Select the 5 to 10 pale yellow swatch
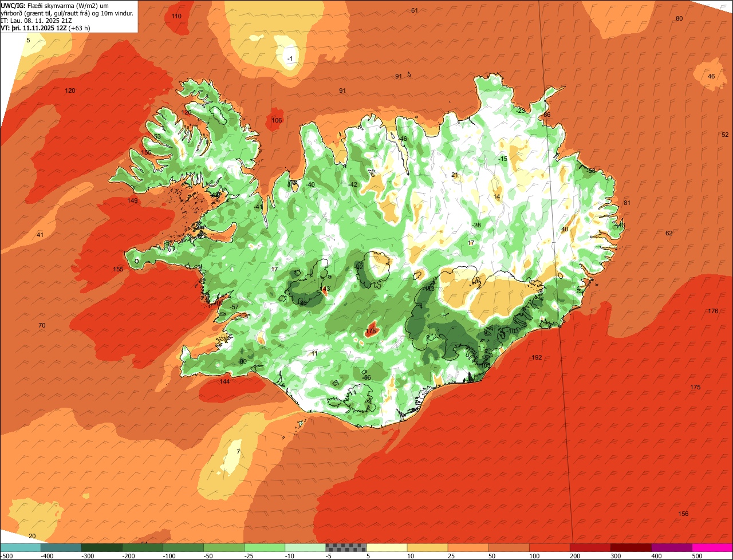The image size is (733, 560). [x=387, y=547]
